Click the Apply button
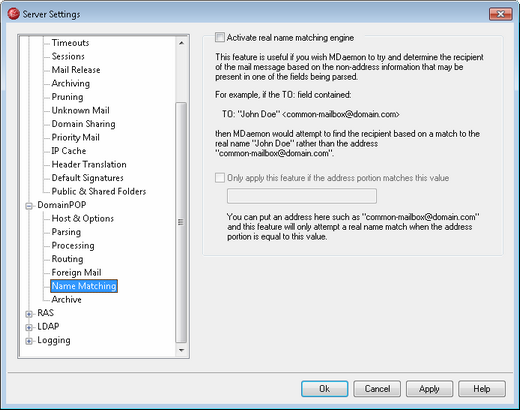 tap(429, 389)
